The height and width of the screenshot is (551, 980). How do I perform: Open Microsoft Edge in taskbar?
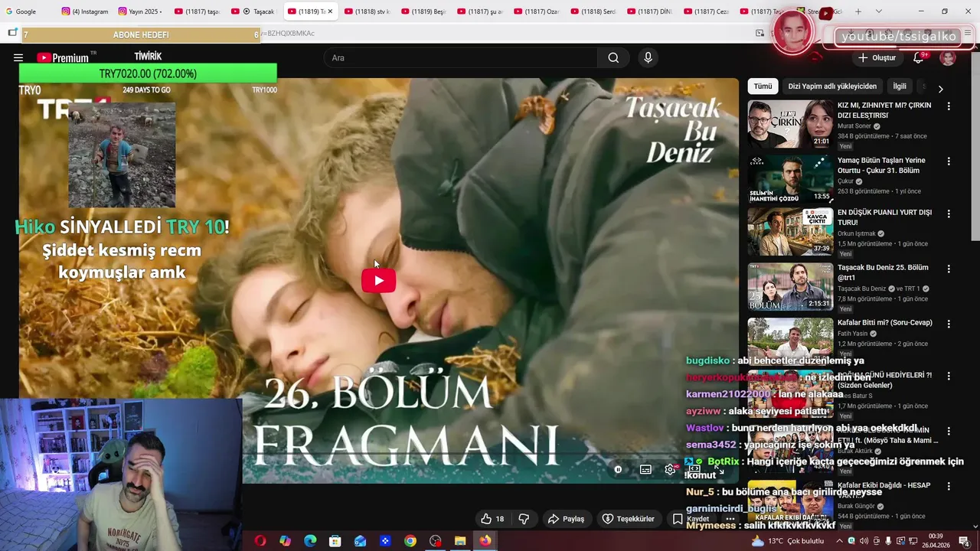pos(310,541)
